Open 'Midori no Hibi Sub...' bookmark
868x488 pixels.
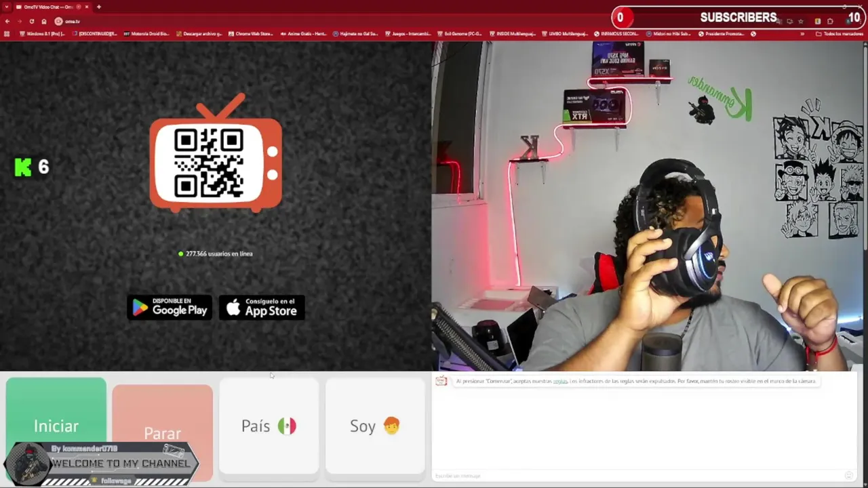point(668,34)
